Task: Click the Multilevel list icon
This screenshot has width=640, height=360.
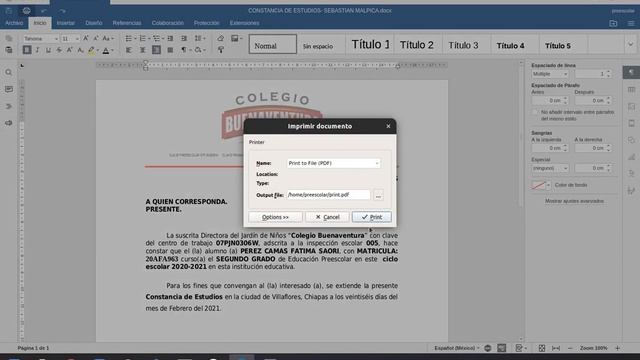Action: pyautogui.click(x=156, y=38)
